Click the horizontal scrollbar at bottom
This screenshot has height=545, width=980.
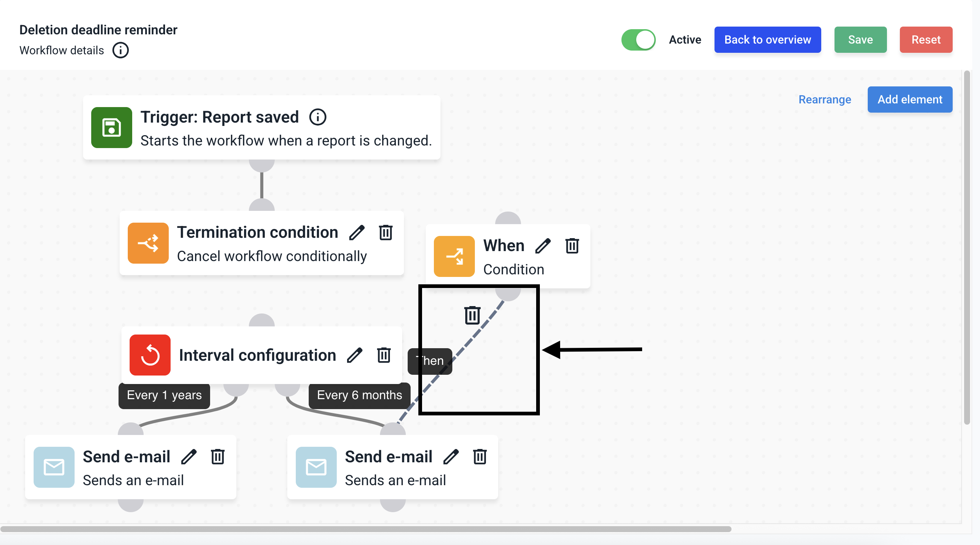[365, 529]
